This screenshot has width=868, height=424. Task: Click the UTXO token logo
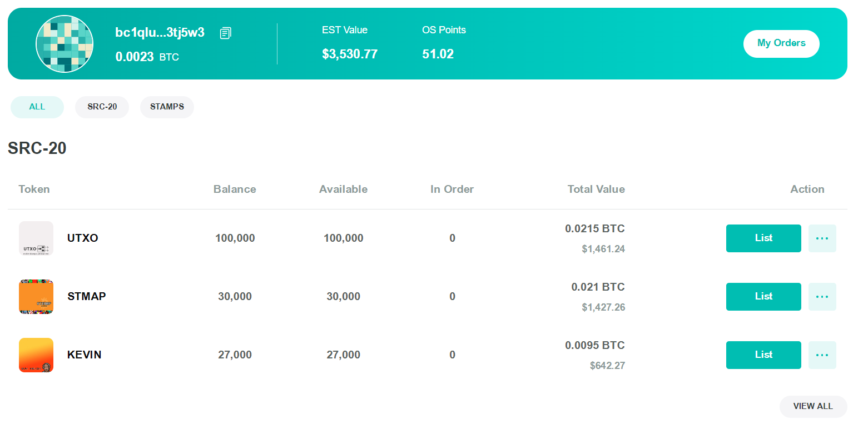click(36, 238)
